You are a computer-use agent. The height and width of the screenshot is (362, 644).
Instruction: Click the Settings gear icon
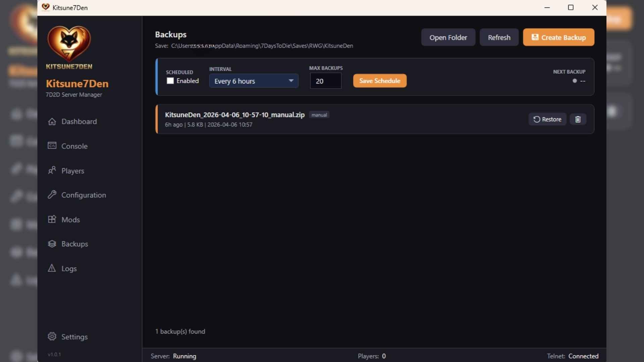[52, 336]
